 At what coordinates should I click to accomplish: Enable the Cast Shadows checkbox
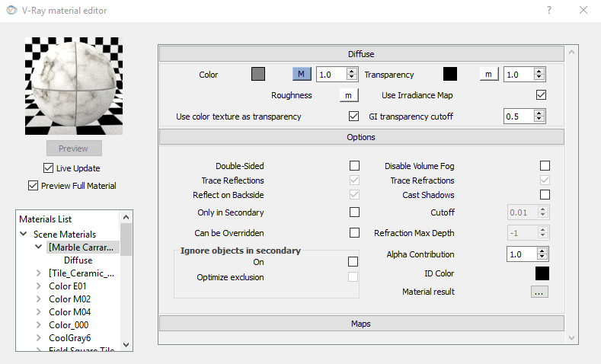(545, 195)
